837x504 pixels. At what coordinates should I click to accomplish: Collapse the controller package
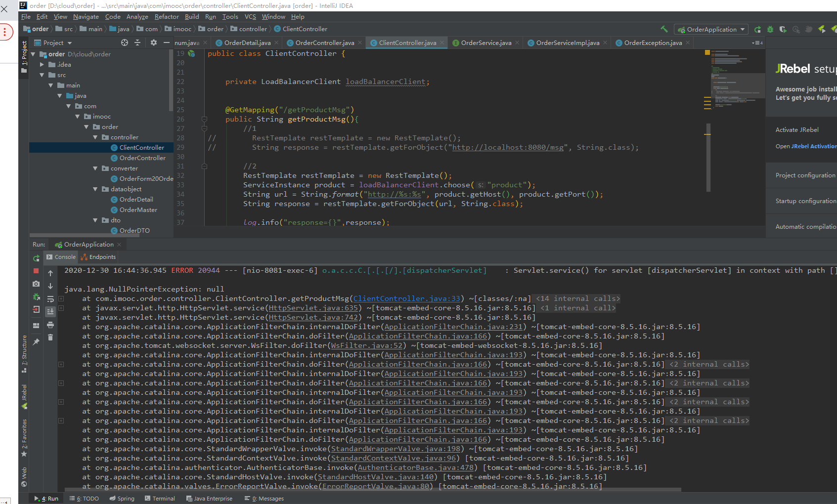95,137
